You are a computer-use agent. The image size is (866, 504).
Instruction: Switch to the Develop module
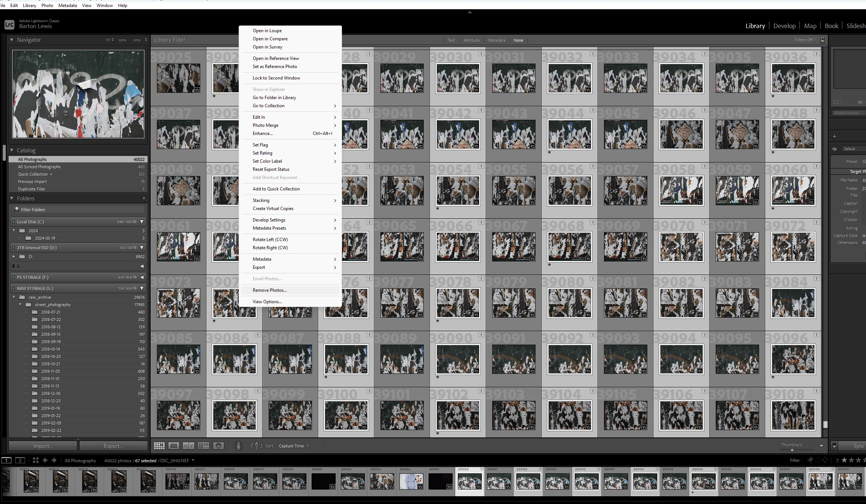(x=784, y=26)
